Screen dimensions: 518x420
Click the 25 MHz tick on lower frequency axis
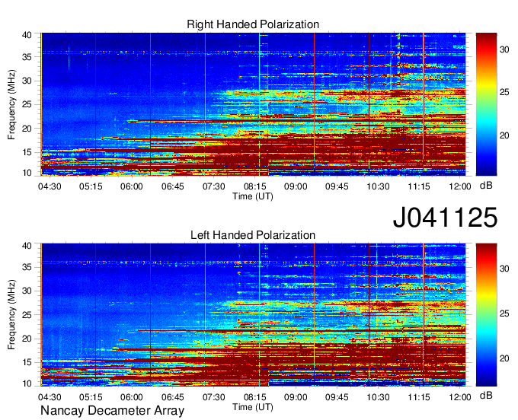[x=27, y=315]
